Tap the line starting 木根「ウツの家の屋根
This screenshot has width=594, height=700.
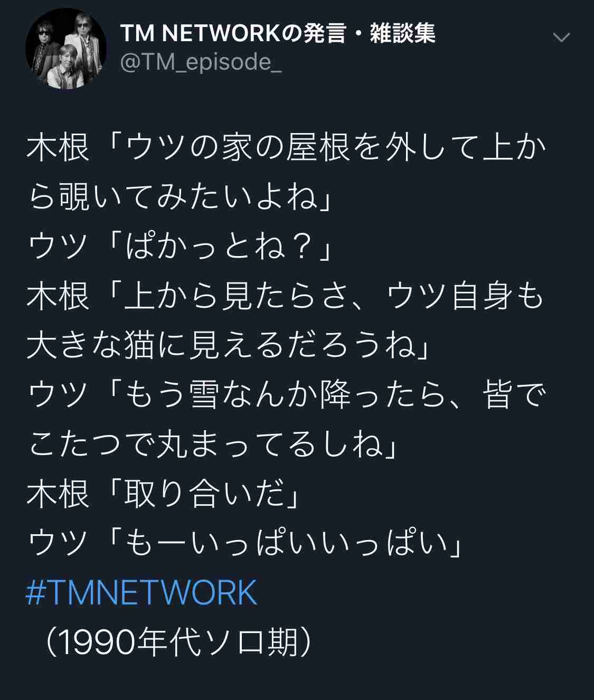pyautogui.click(x=286, y=147)
